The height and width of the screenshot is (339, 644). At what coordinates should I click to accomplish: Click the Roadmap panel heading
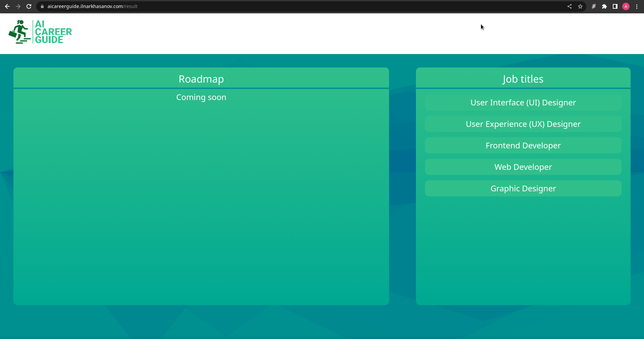[201, 79]
